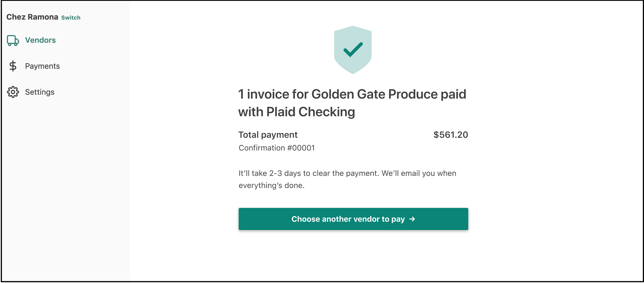Select the Total payment label
The height and width of the screenshot is (283, 644).
click(268, 135)
